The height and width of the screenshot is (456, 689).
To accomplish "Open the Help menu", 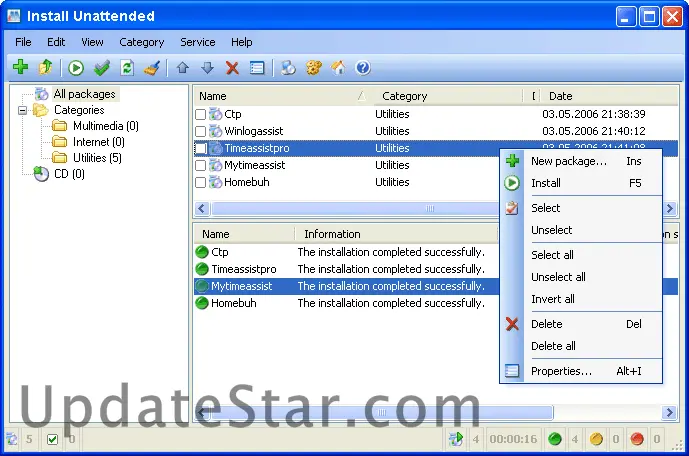I will pyautogui.click(x=242, y=42).
